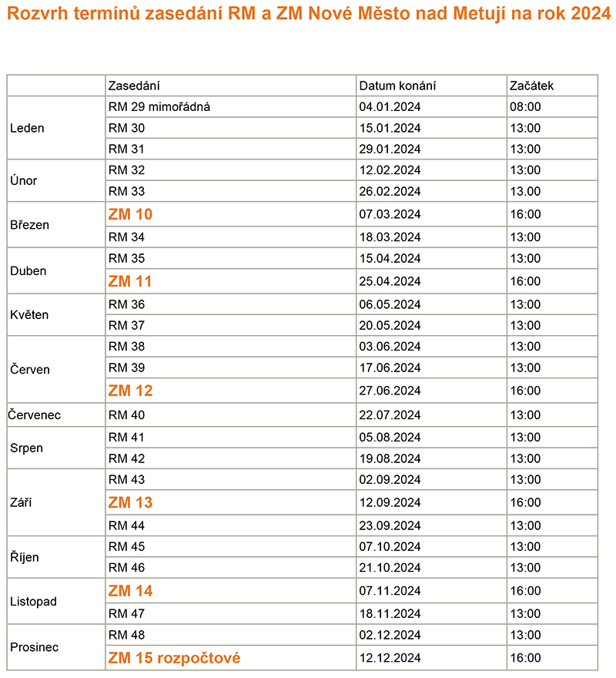The height and width of the screenshot is (678, 616).
Task: Click the Prosinec month cell
Action: [x=56, y=647]
